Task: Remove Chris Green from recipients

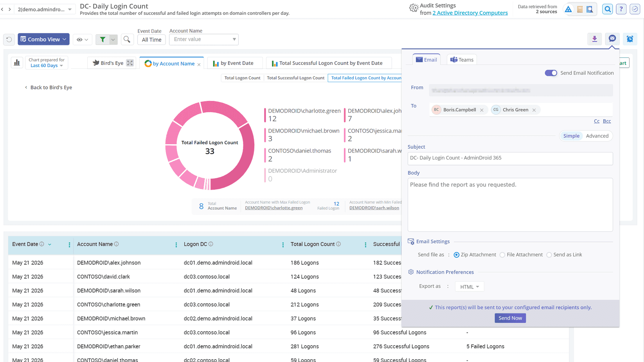Action: 534,110
